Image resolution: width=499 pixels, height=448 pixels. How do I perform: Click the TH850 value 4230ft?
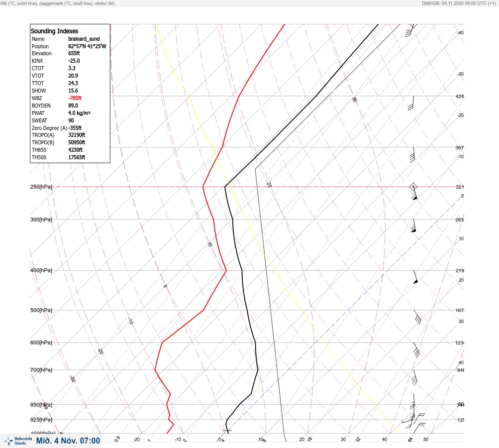click(76, 150)
